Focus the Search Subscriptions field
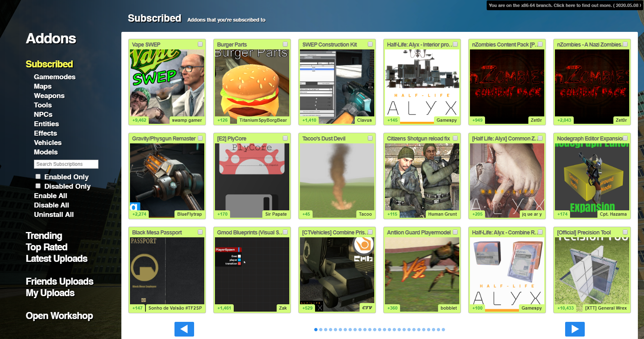644x339 pixels. point(66,164)
